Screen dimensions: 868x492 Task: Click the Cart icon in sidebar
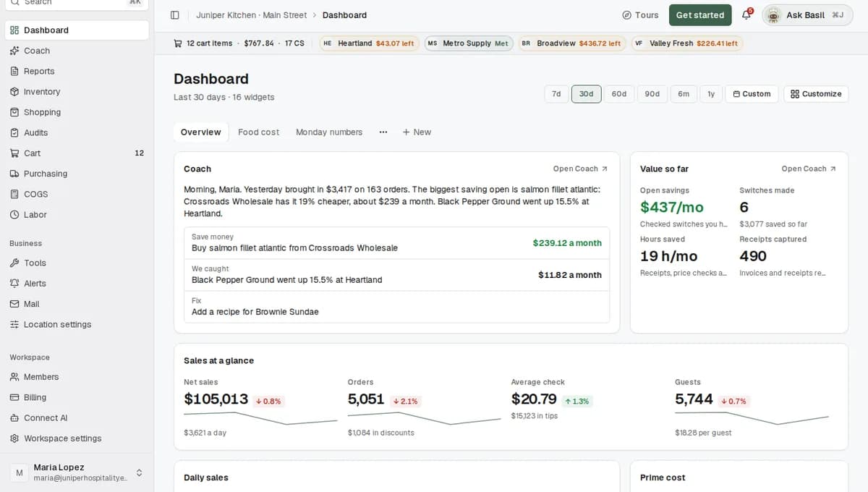(14, 153)
